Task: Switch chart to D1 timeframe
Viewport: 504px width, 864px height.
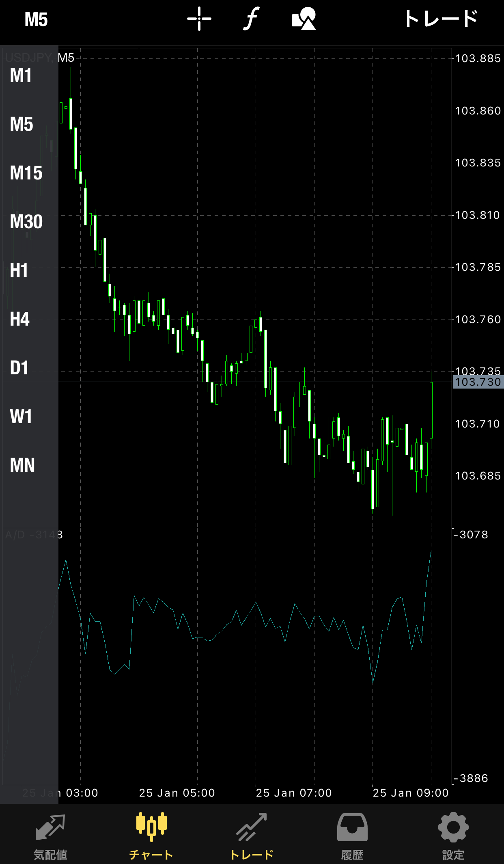Action: point(19,368)
